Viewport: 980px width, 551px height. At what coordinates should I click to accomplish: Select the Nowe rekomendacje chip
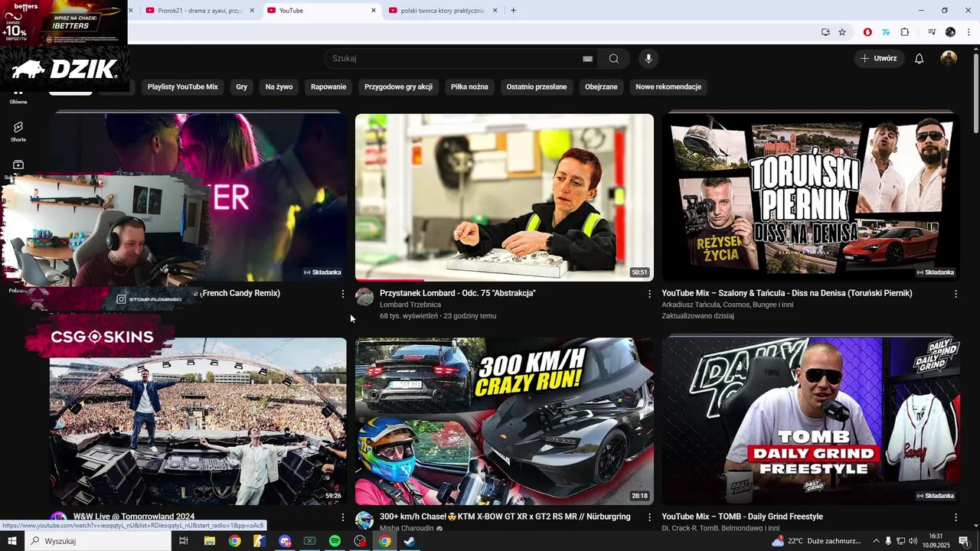coord(668,87)
